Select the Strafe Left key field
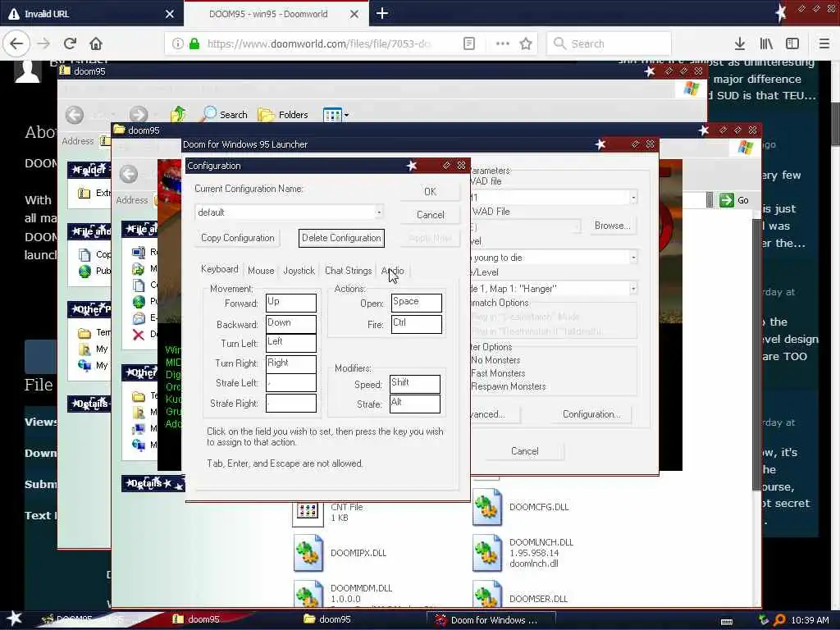This screenshot has width=840, height=630. click(x=291, y=382)
